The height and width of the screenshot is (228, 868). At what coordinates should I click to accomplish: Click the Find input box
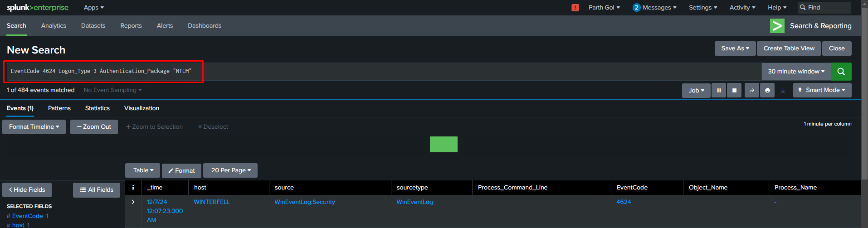(824, 8)
